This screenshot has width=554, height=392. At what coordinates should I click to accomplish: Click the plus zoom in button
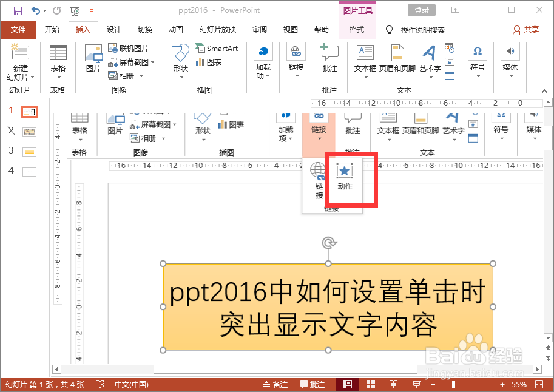(502, 384)
